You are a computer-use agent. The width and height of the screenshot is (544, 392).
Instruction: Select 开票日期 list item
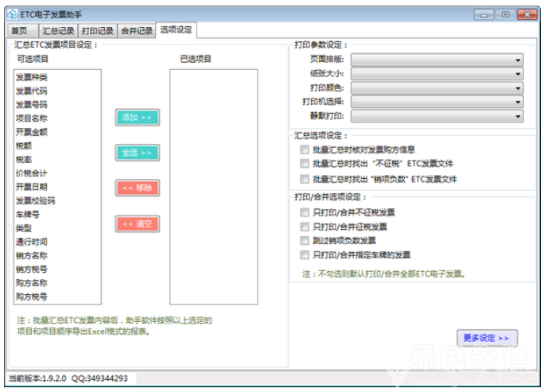32,187
